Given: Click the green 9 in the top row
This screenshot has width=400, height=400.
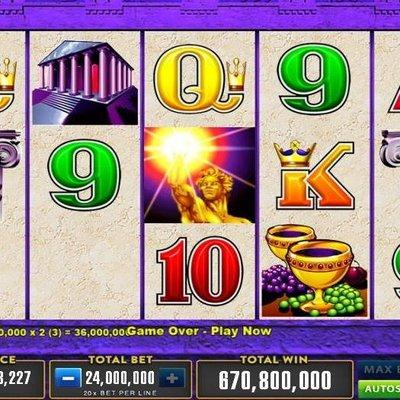Looking at the screenshot, I should [315, 79].
